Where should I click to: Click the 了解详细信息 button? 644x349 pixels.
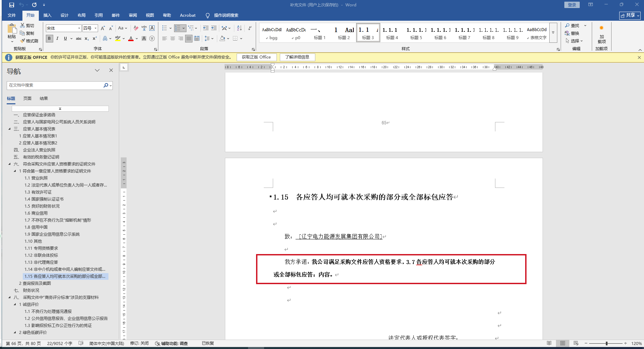click(297, 57)
